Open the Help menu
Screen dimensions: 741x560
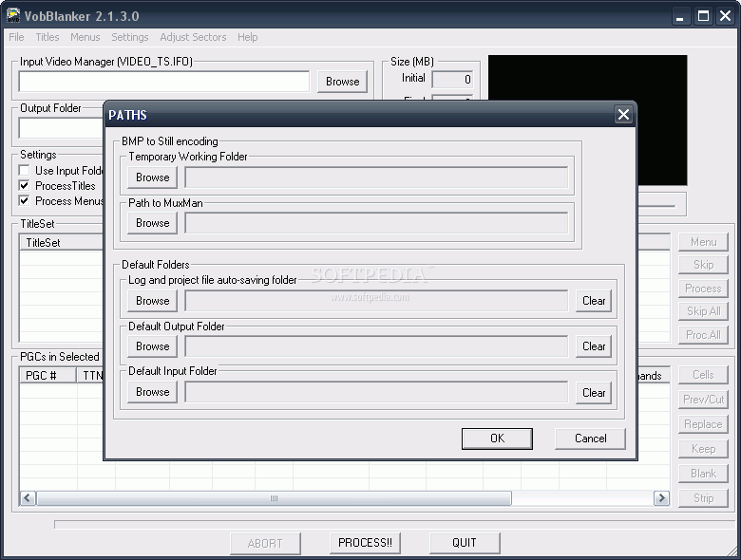coord(248,37)
